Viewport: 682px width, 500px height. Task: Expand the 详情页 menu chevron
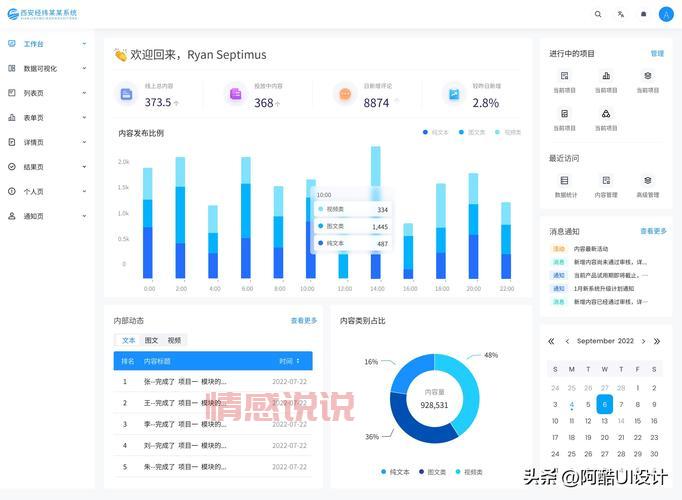(84, 142)
